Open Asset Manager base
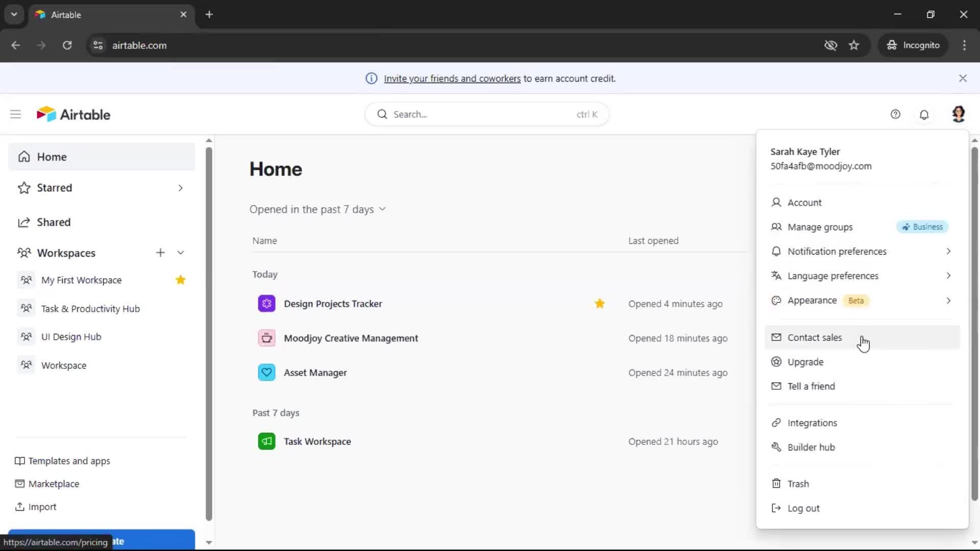This screenshot has width=980, height=551. coord(315,373)
